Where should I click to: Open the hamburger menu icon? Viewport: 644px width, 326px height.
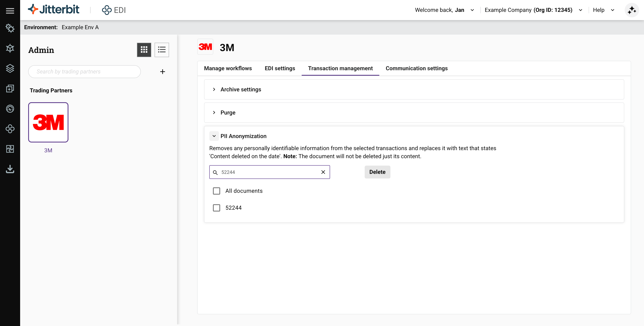click(x=10, y=10)
